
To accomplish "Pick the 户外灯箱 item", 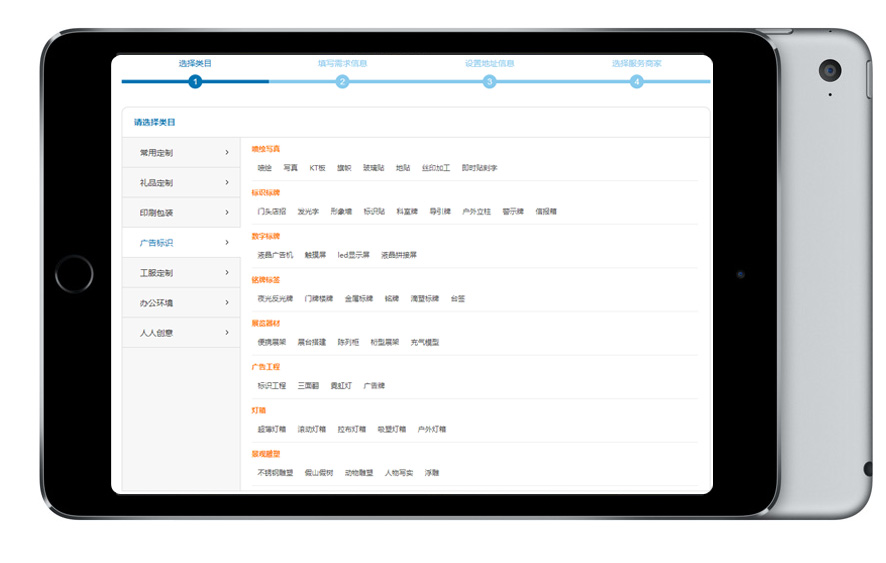I will pos(431,428).
